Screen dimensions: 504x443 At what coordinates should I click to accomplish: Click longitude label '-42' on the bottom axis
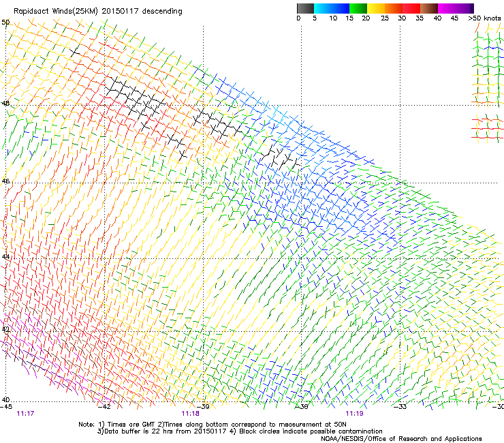[x=104, y=407]
